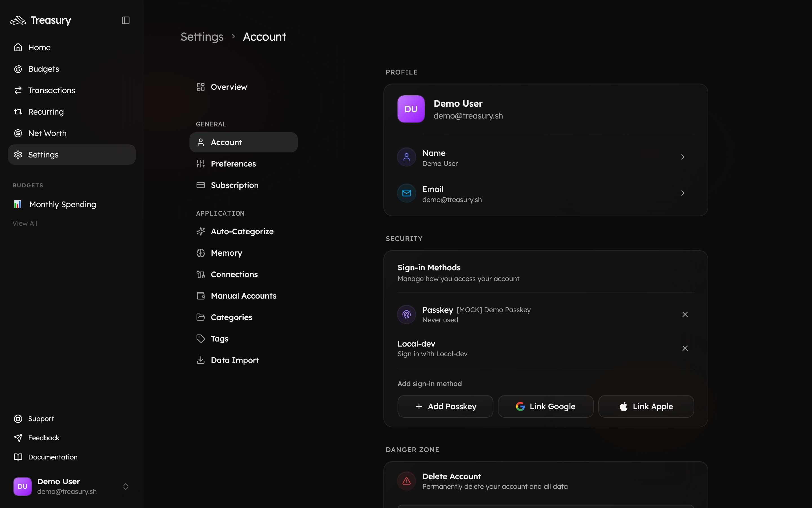This screenshot has height=508, width=812.
Task: Click Settings in the breadcrumb
Action: tap(202, 37)
